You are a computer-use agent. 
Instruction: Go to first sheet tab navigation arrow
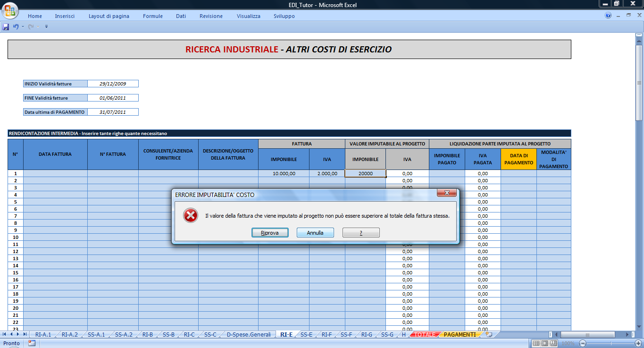coord(5,334)
